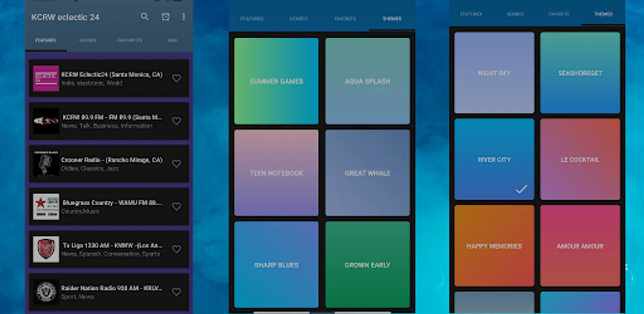Select the Great Whale theme
This screenshot has height=314, width=644.
[x=368, y=173]
